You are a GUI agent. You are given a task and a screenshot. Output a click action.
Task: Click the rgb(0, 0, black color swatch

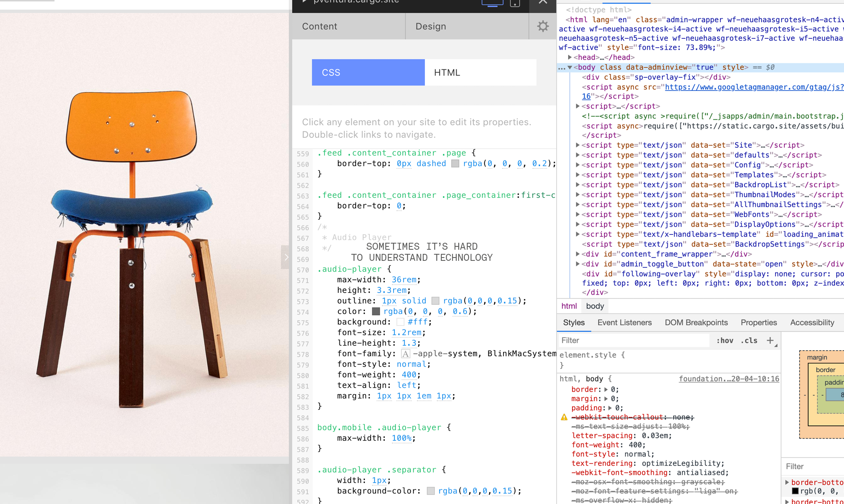click(x=795, y=491)
